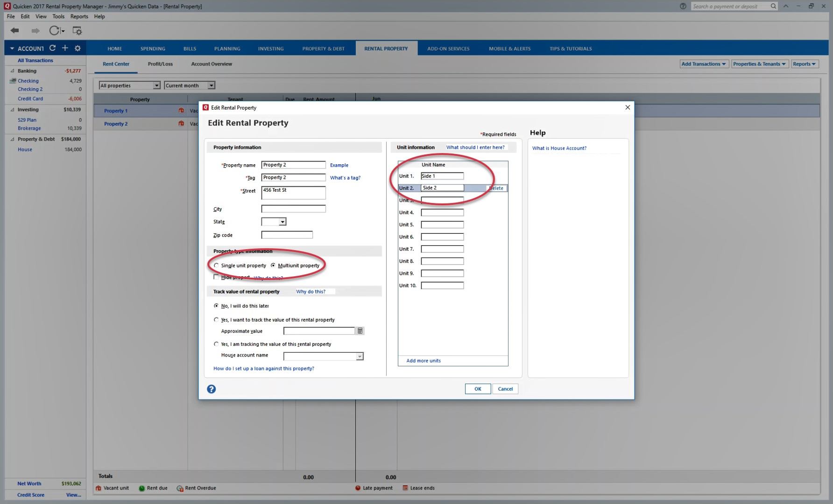Screen dimensions: 833x504
Task: Click the forward arrow navigation icon
Action: (x=35, y=31)
